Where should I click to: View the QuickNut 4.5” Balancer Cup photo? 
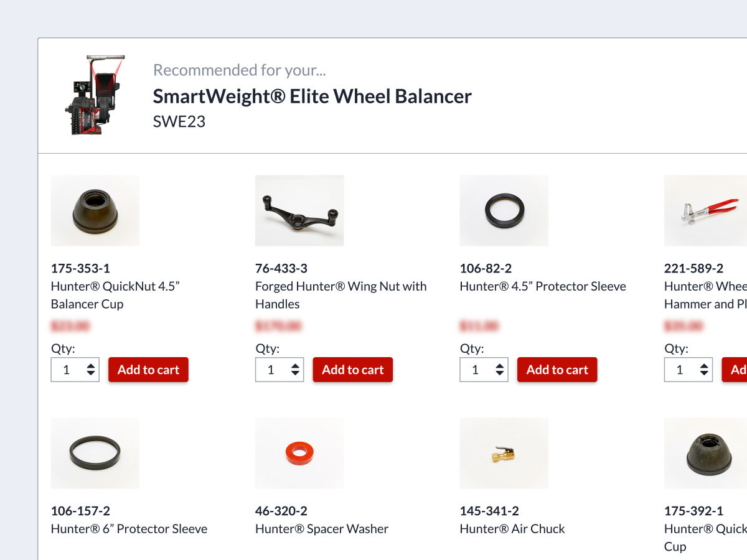click(95, 210)
